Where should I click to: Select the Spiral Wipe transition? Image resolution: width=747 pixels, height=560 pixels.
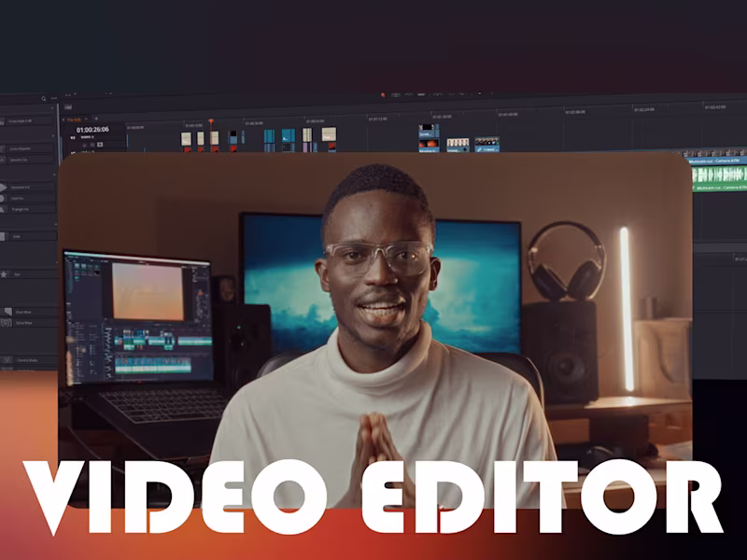tap(29, 323)
